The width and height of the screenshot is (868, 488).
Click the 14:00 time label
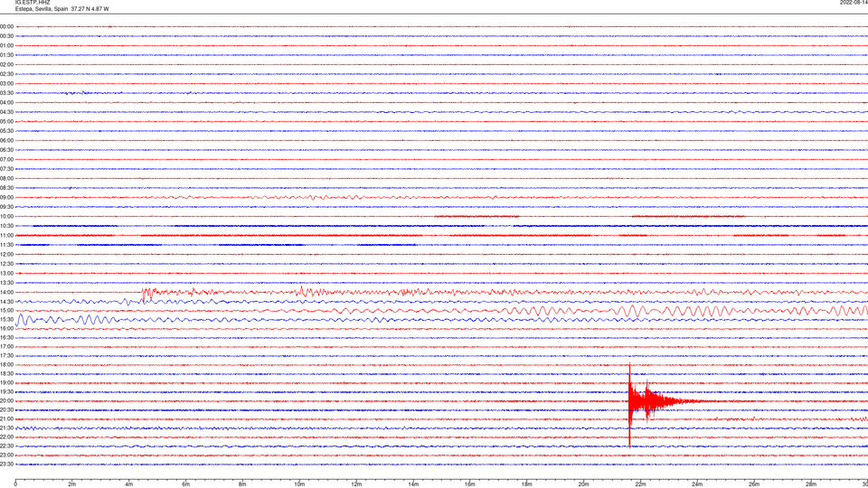pyautogui.click(x=6, y=292)
